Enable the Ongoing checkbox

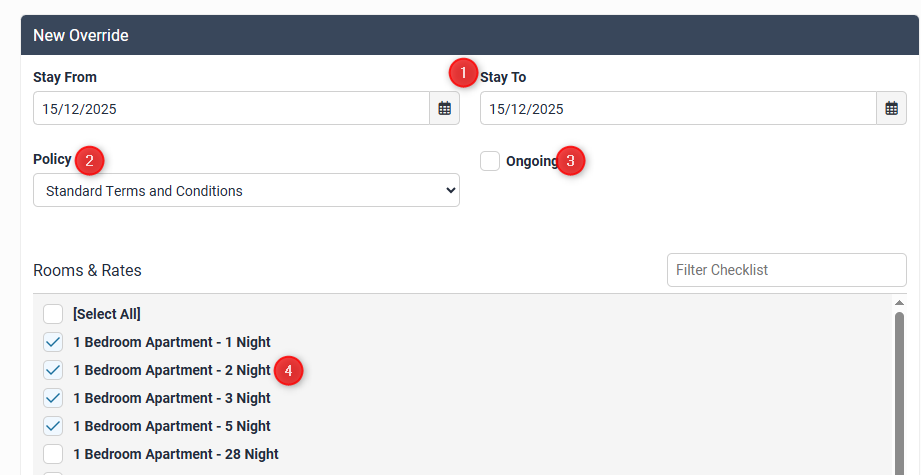coord(490,161)
